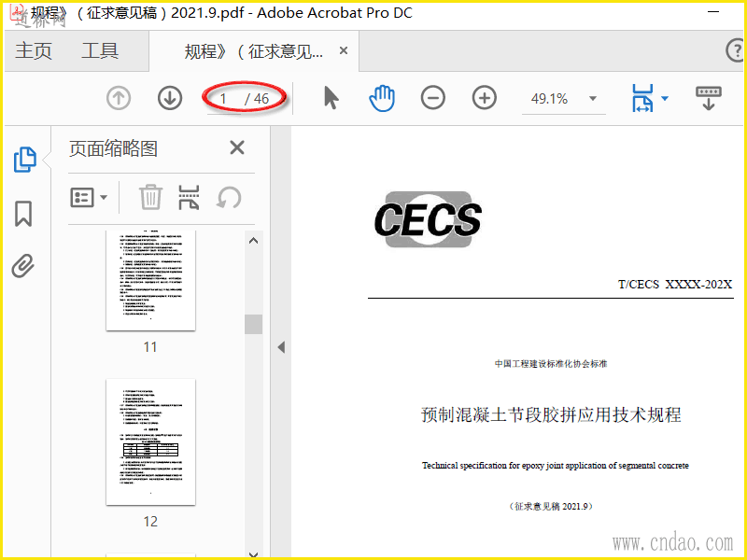Image resolution: width=747 pixels, height=560 pixels.
Task: Open the zoom level dropdown at 49.1%
Action: click(x=593, y=99)
